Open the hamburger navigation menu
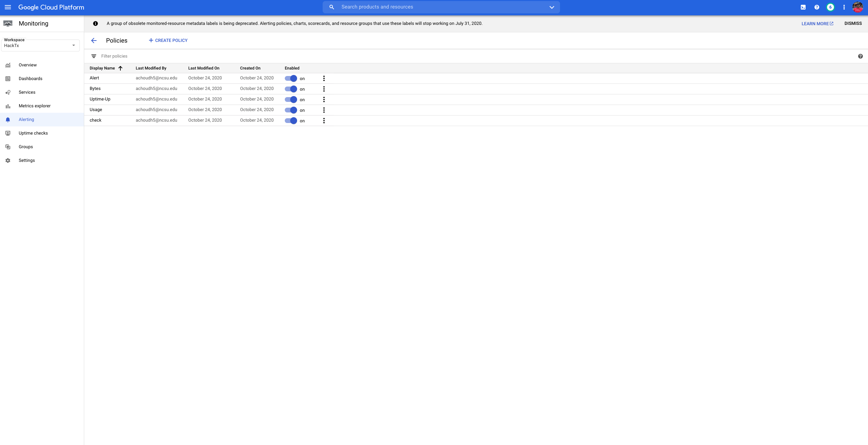 click(x=8, y=7)
